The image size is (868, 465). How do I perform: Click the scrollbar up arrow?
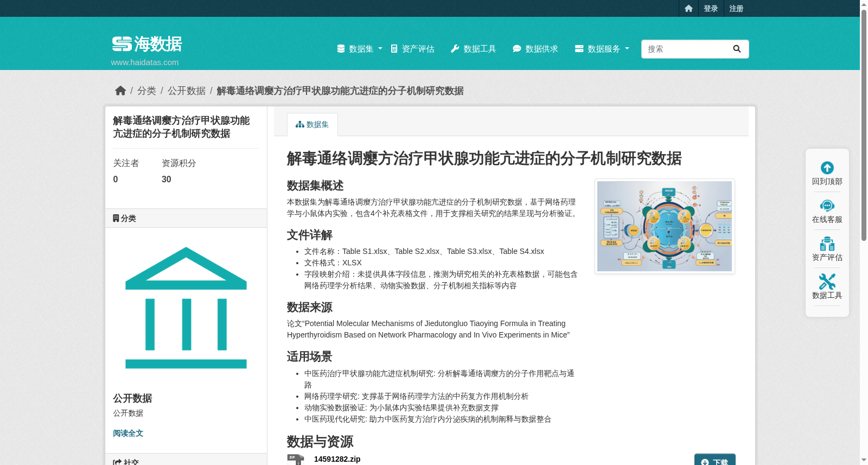coord(864,4)
